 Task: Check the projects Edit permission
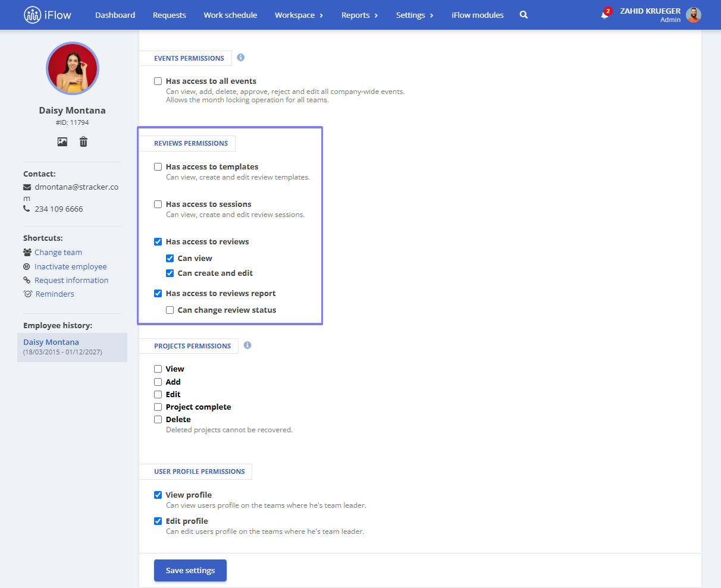158,394
